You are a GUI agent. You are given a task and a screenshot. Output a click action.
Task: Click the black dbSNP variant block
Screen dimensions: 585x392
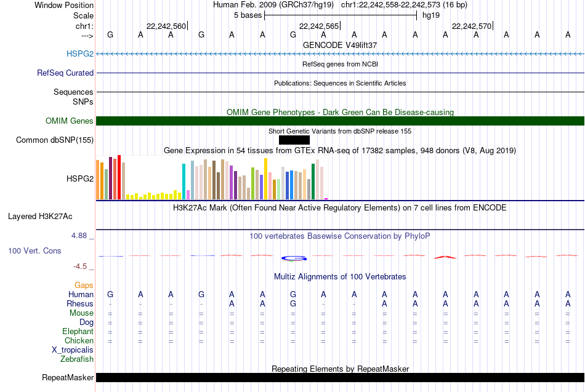point(294,140)
